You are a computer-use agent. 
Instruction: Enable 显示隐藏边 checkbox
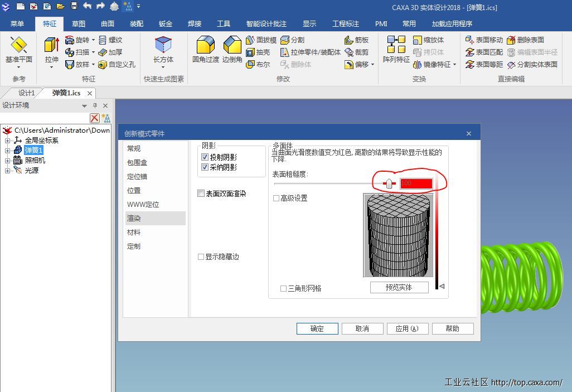[x=201, y=257]
